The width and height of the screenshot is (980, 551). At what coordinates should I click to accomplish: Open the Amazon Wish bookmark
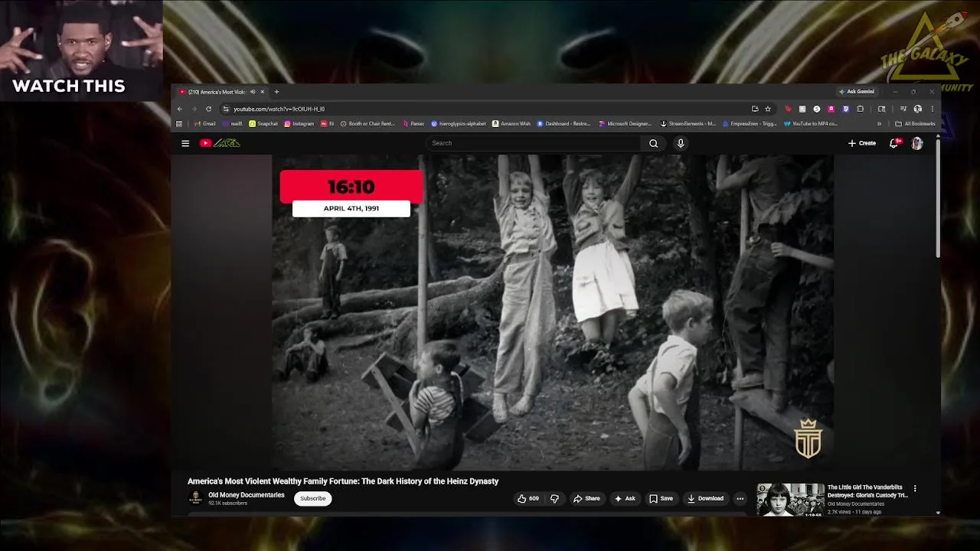click(511, 123)
